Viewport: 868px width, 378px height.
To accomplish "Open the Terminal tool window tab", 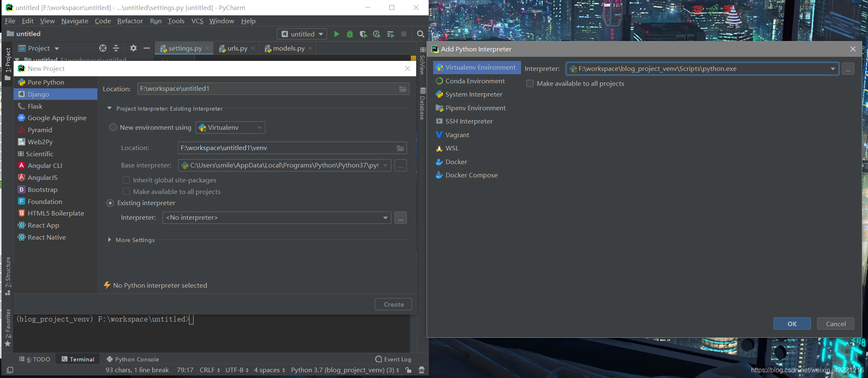I will pyautogui.click(x=78, y=359).
